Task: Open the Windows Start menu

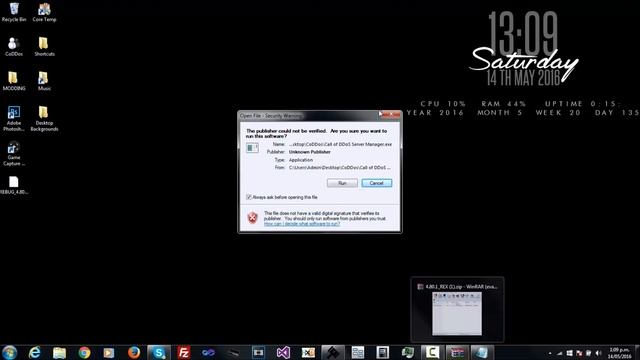Action: click(x=9, y=352)
